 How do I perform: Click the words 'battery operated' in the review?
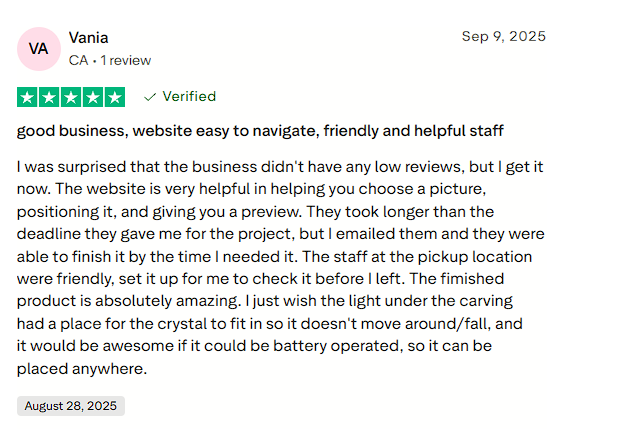(x=343, y=345)
